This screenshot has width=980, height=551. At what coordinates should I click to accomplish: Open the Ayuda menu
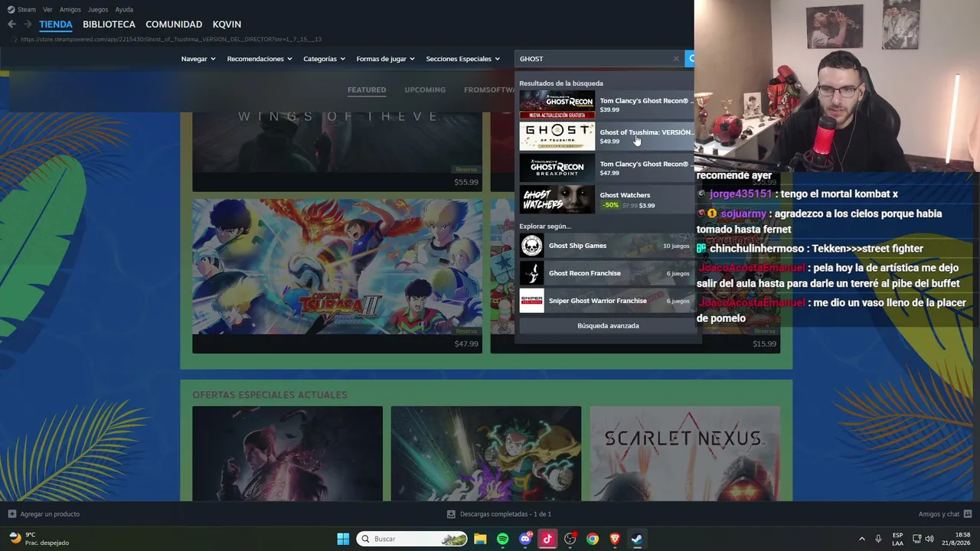click(x=124, y=9)
